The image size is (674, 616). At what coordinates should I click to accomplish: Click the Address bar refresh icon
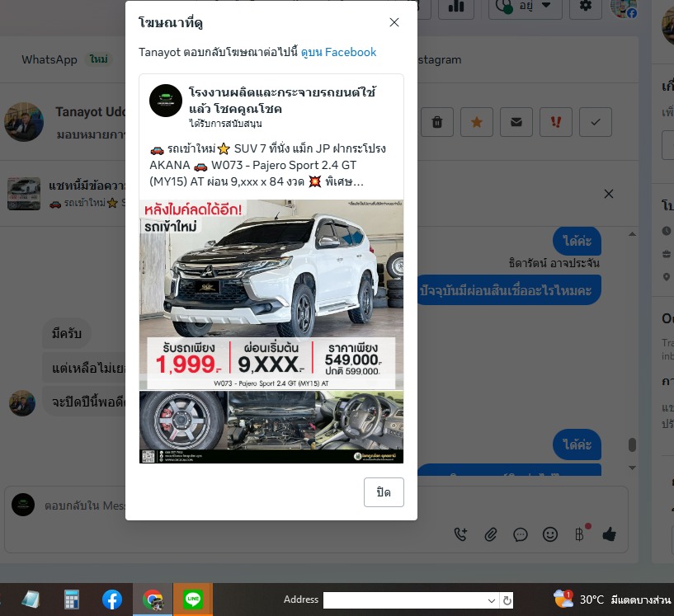coord(507,600)
